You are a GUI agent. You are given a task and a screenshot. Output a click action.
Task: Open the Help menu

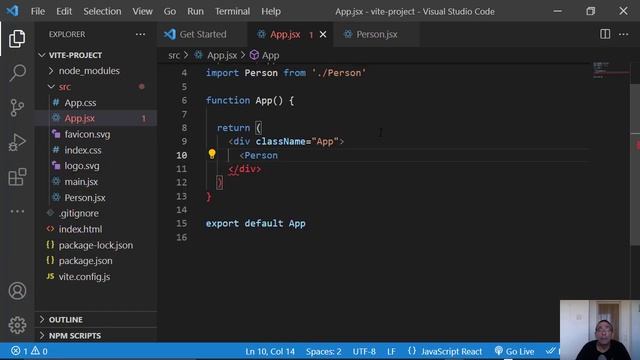[271, 11]
